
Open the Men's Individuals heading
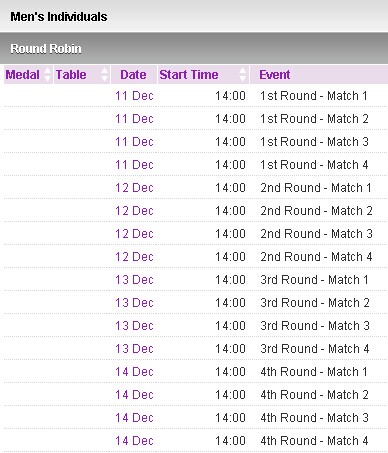[x=59, y=17]
